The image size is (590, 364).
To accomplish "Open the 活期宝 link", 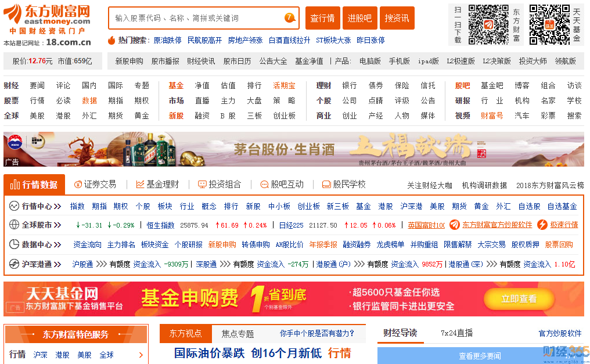I will point(284,86).
